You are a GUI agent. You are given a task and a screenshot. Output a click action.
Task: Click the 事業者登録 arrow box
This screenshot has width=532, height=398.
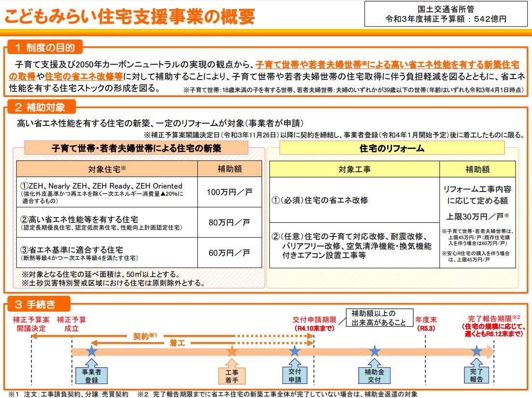pyautogui.click(x=92, y=374)
